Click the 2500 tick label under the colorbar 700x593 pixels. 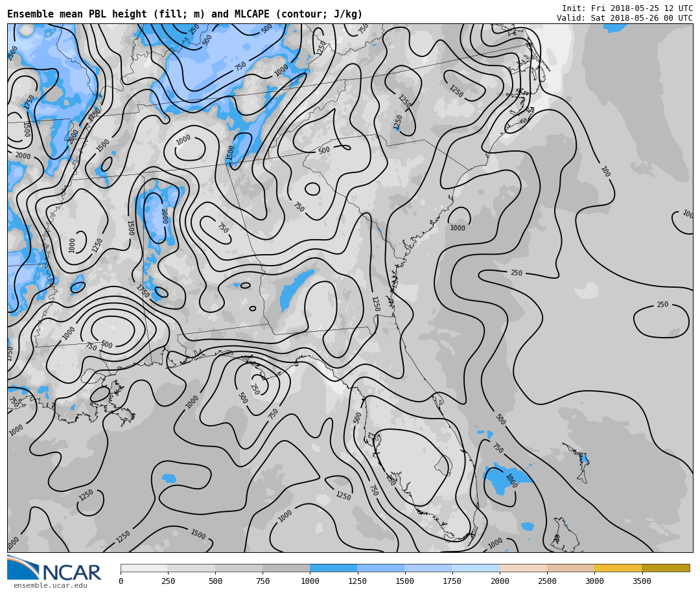[547, 581]
